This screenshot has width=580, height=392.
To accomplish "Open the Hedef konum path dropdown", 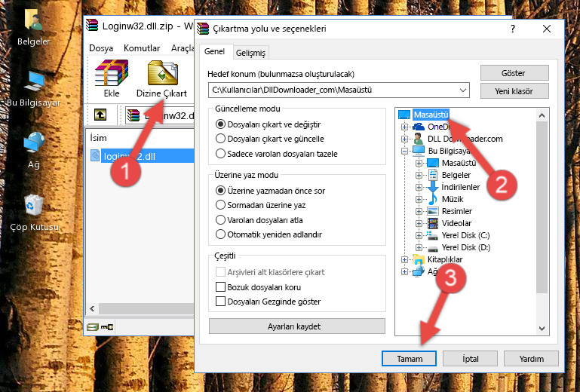I will point(464,90).
